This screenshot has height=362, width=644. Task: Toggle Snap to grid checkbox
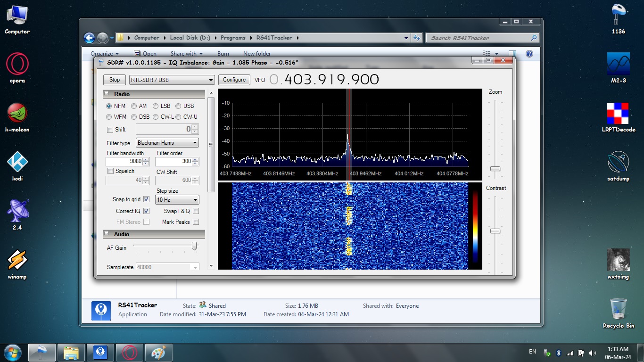(146, 199)
